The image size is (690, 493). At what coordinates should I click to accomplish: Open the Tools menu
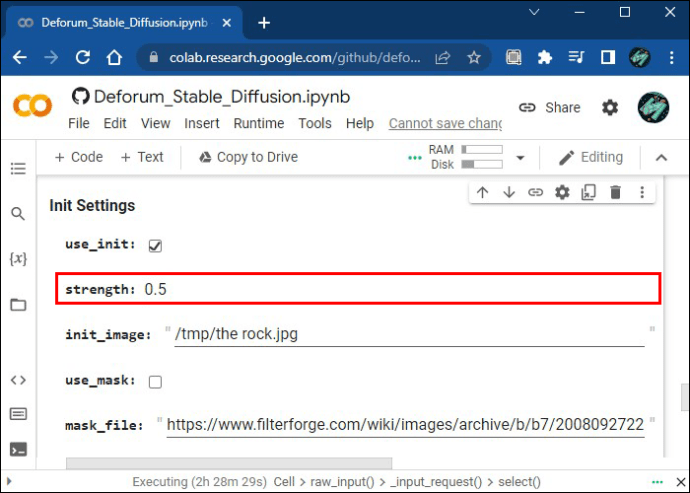point(315,123)
